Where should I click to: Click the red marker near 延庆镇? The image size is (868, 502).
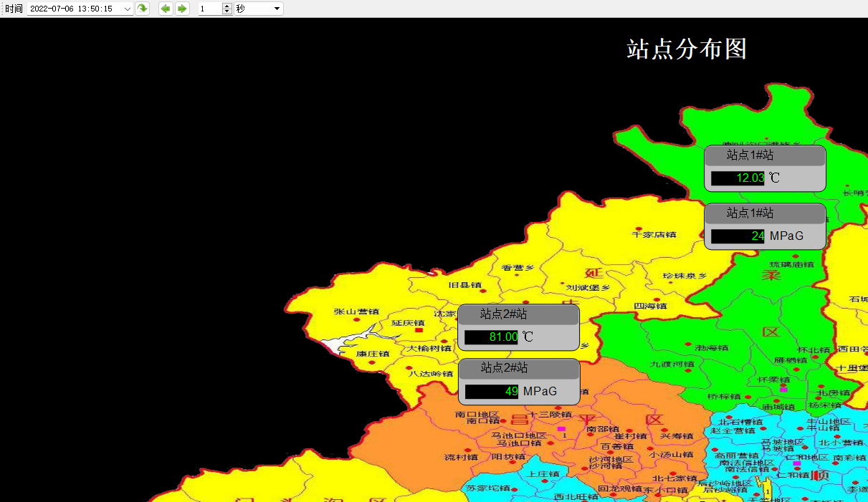pyautogui.click(x=419, y=330)
